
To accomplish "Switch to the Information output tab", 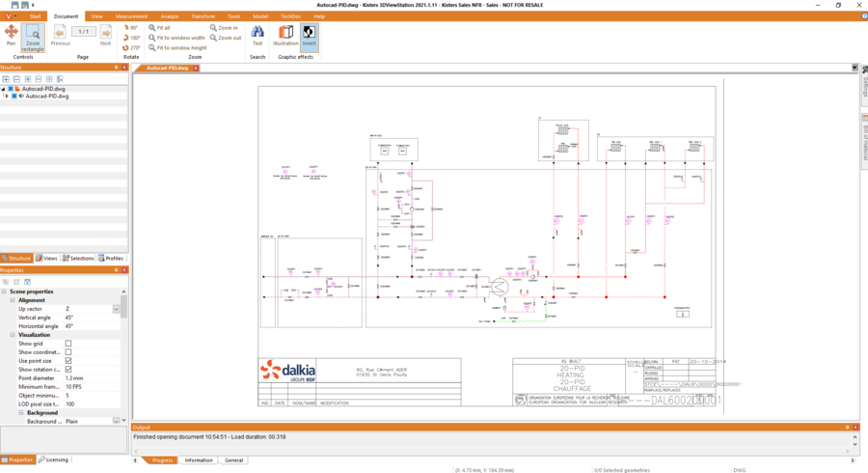I will 198,460.
